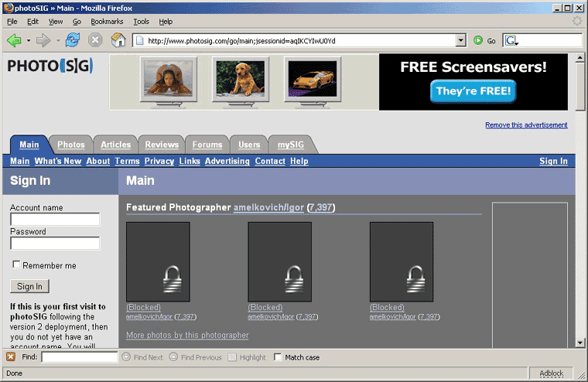Toggle the Match case checkbox
Image resolution: width=588 pixels, height=382 pixels.
pos(278,357)
